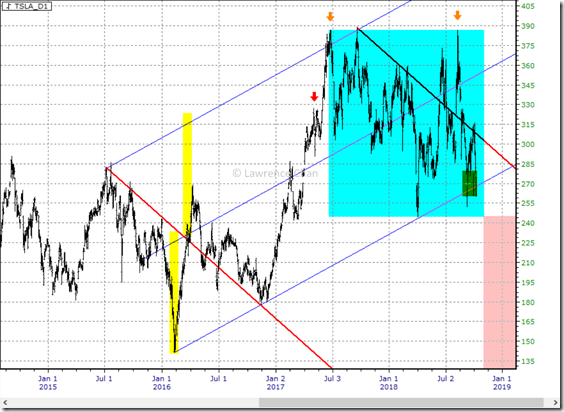Viewport: 564px width, 412px height.
Task: Click the Lawrence Chan watermark text
Action: [275, 173]
